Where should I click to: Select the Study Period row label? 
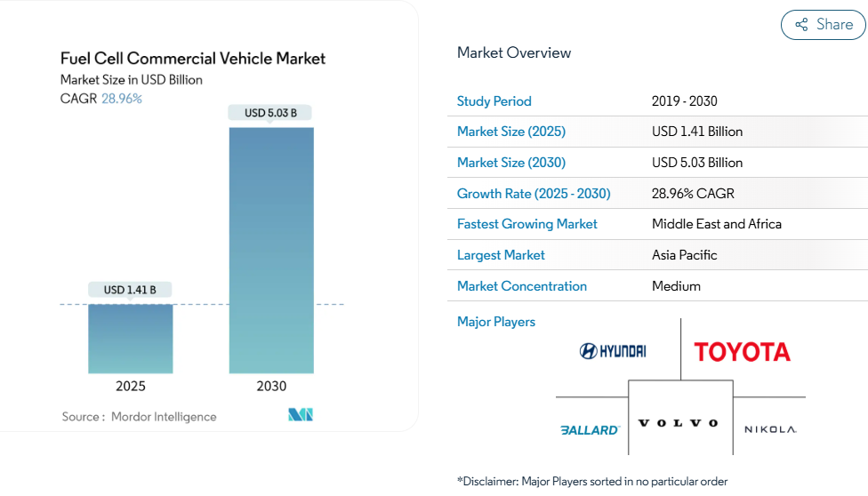(494, 101)
